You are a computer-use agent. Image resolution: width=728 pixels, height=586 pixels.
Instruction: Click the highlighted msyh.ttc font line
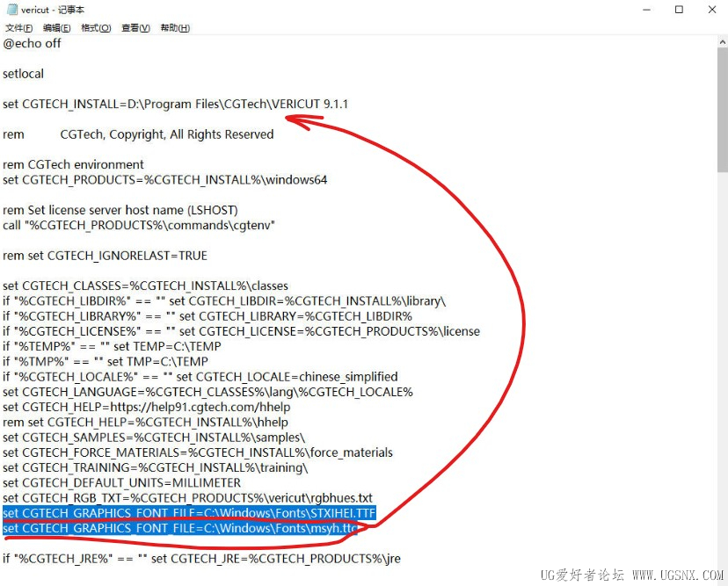(x=180, y=529)
